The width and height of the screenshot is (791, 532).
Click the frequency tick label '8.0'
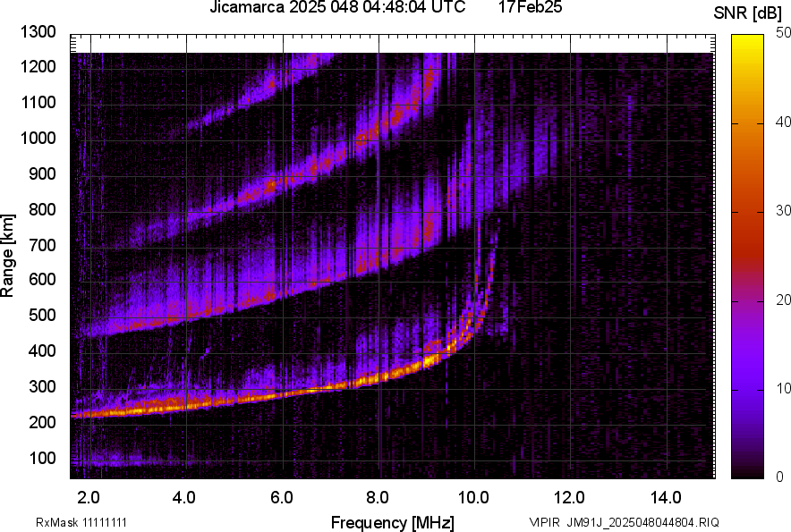click(x=378, y=498)
